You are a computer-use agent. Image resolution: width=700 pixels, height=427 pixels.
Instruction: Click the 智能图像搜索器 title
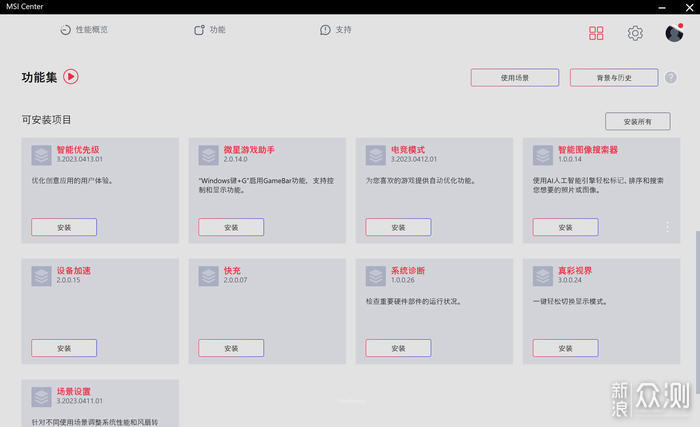coord(588,150)
